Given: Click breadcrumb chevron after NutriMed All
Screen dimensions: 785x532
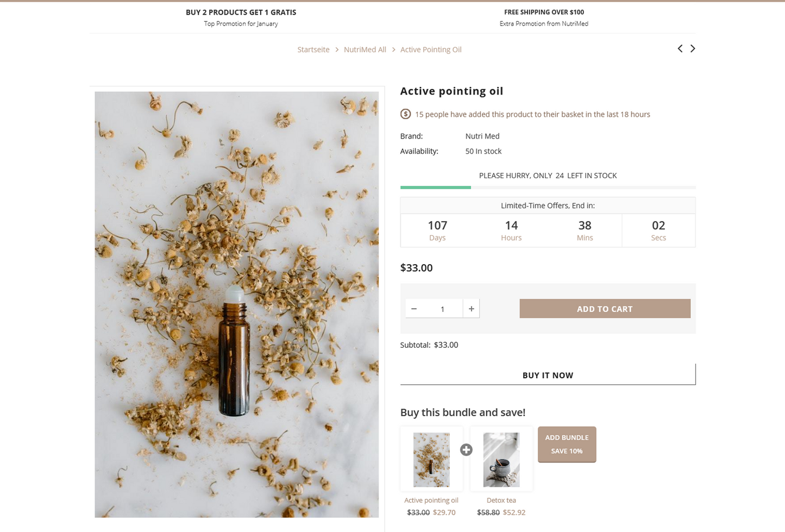Looking at the screenshot, I should point(393,49).
